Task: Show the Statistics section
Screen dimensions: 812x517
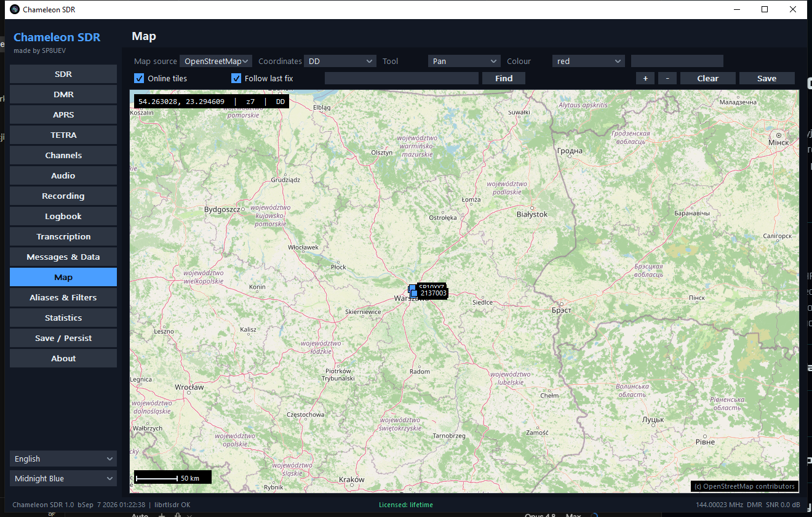Action: (63, 318)
